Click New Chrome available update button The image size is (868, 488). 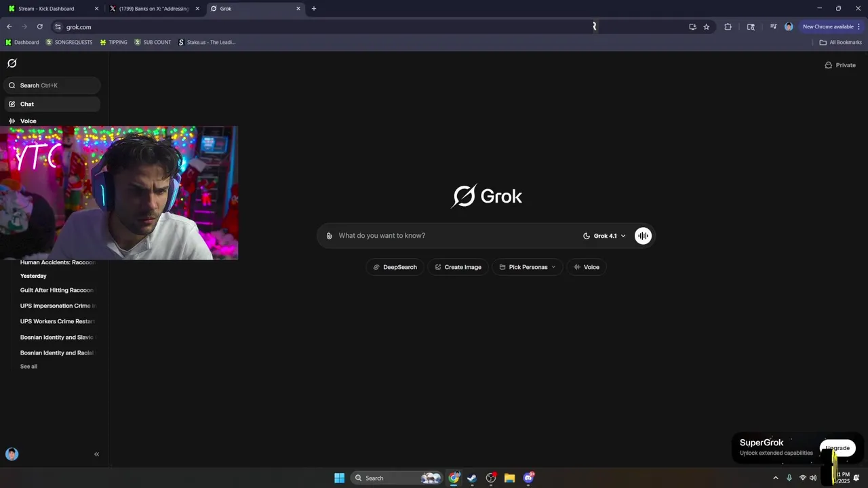[831, 27]
